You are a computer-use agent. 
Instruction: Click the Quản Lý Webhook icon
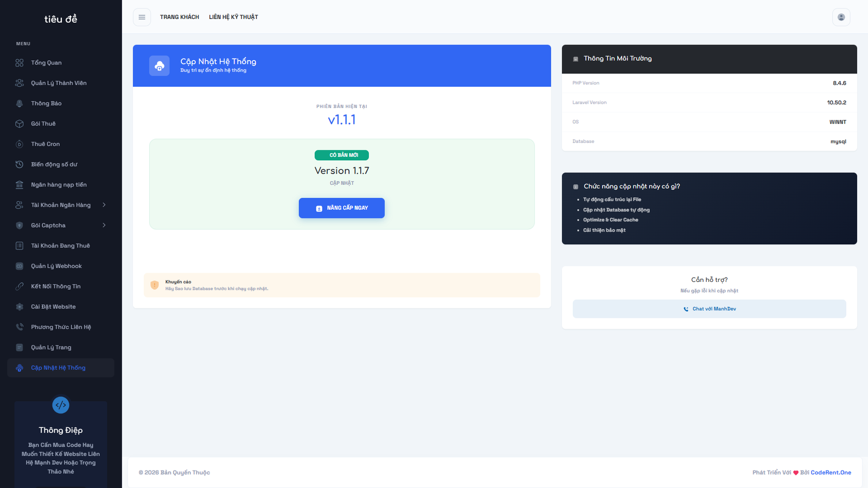pos(19,266)
